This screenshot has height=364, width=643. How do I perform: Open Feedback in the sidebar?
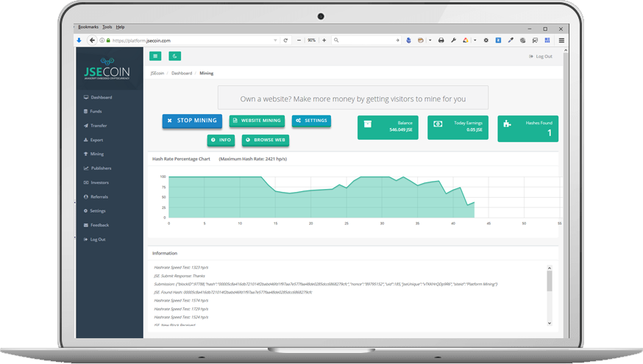pos(96,226)
